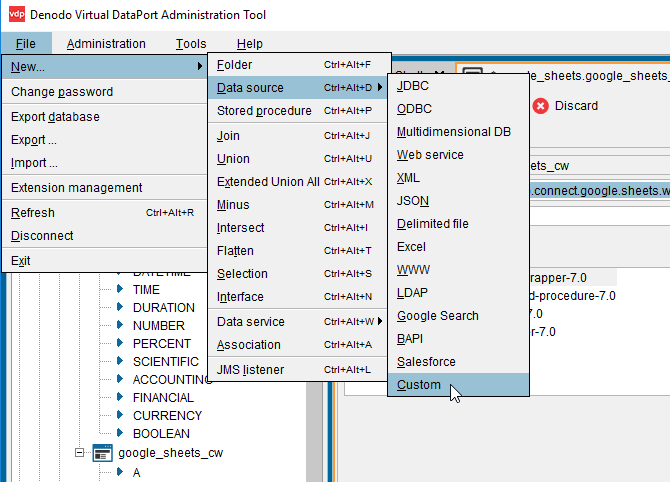Select Google Search data source
670x482 pixels.
click(458, 316)
